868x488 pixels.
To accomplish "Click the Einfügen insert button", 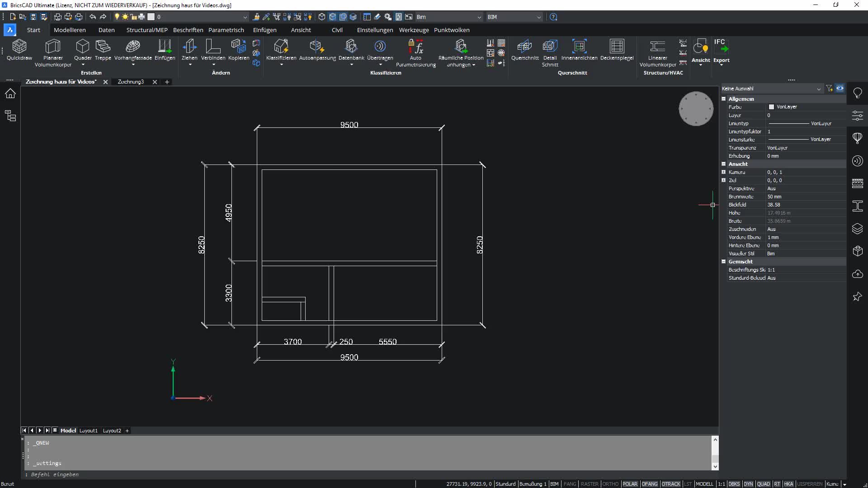I will point(165,50).
